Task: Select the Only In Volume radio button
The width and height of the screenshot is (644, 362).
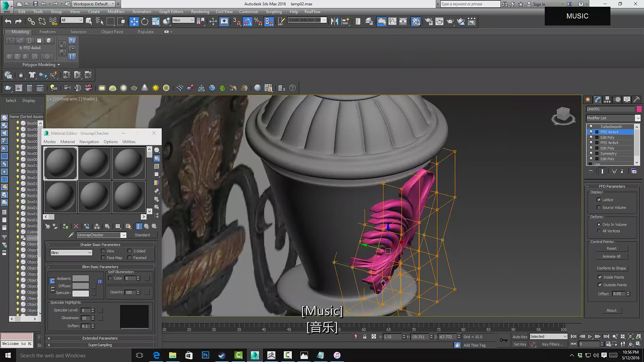Action: pos(599,225)
